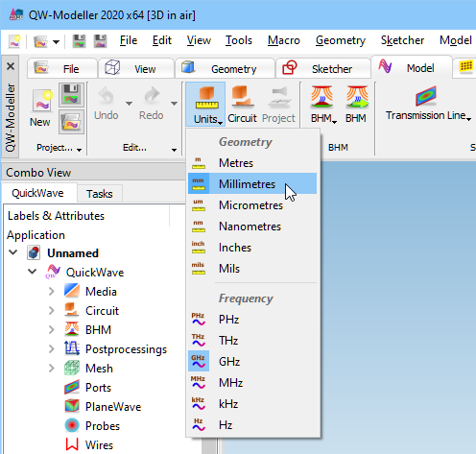Click the first save icon in top toolbar

(79, 41)
